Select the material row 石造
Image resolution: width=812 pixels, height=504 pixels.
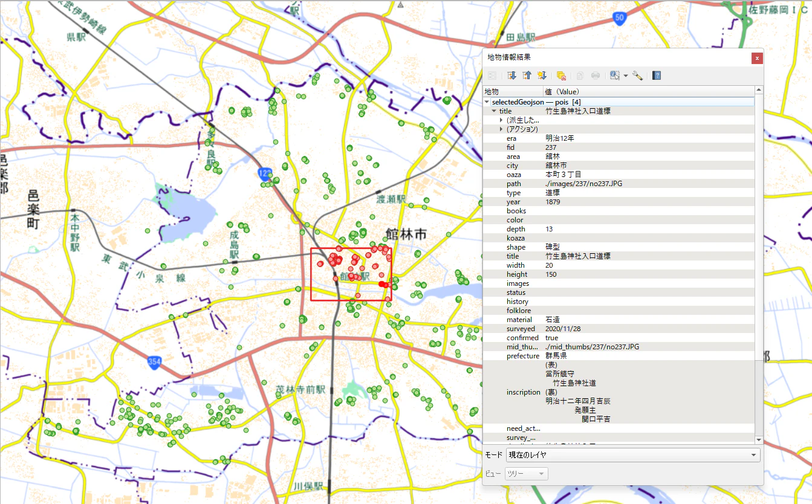(x=619, y=320)
